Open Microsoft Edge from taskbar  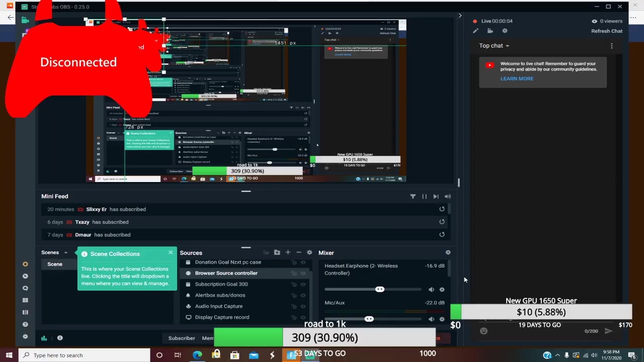[x=197, y=355]
